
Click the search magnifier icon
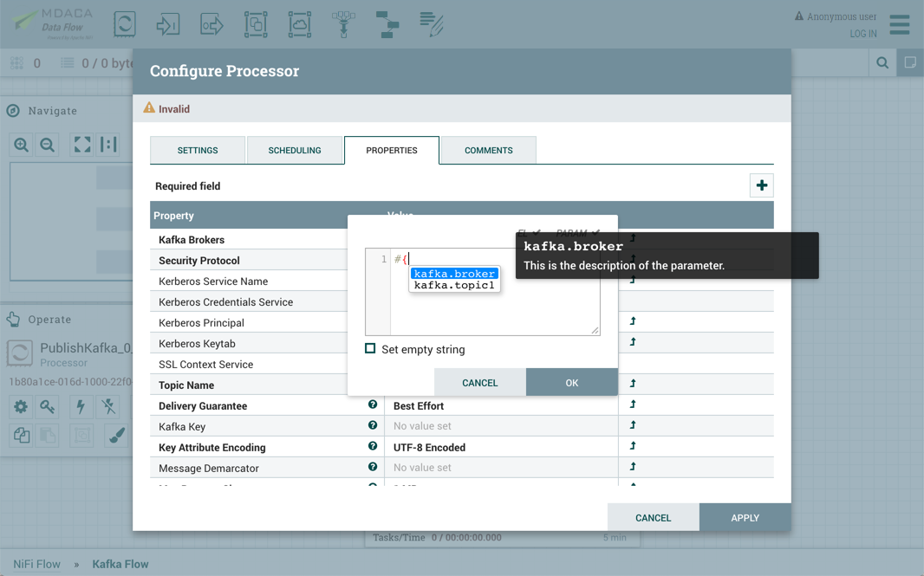pos(882,63)
